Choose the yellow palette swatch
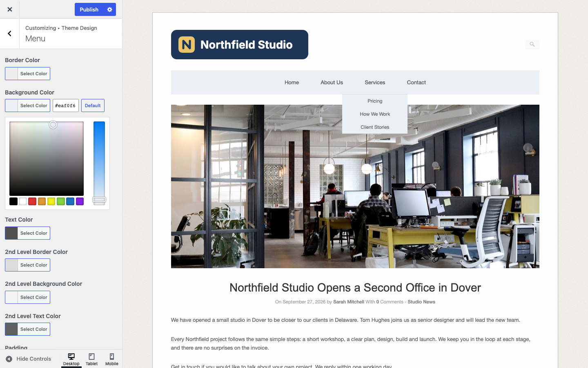This screenshot has width=588, height=368. [51, 201]
